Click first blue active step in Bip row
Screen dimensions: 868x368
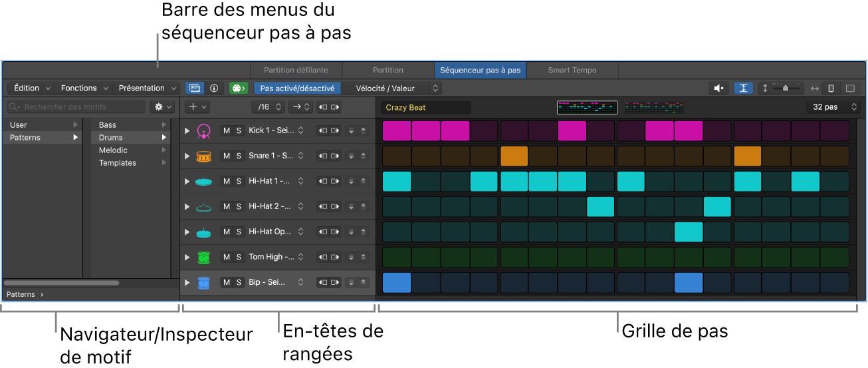[397, 282]
